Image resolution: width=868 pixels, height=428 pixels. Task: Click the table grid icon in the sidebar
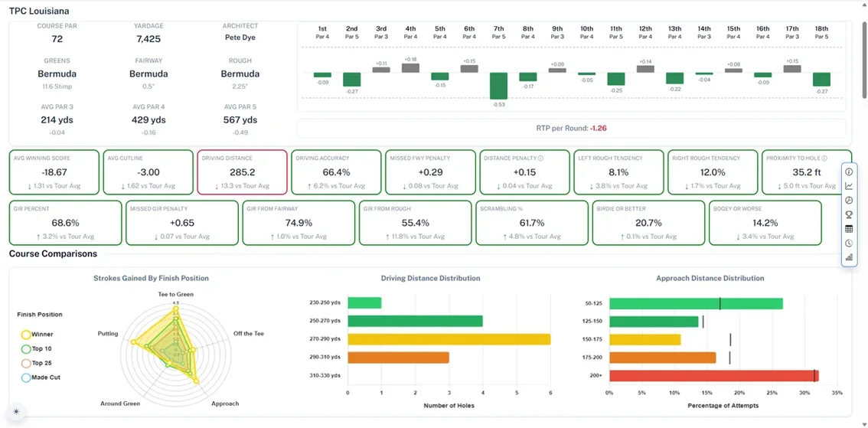pos(849,229)
